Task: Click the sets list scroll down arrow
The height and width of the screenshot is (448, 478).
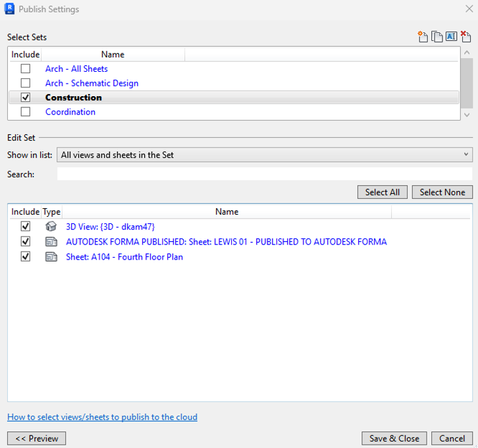Action: click(467, 115)
